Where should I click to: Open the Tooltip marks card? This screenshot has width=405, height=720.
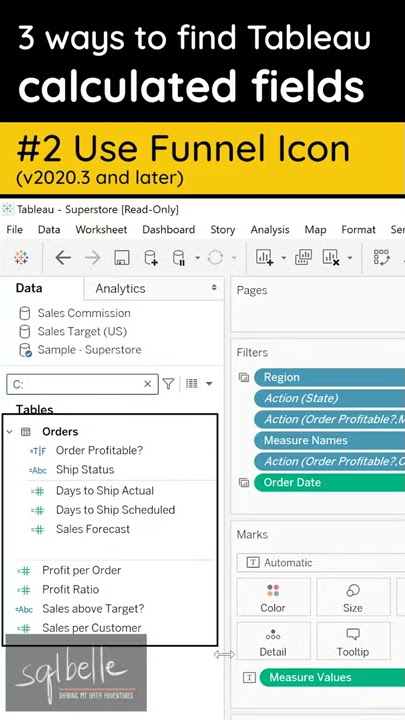click(353, 641)
